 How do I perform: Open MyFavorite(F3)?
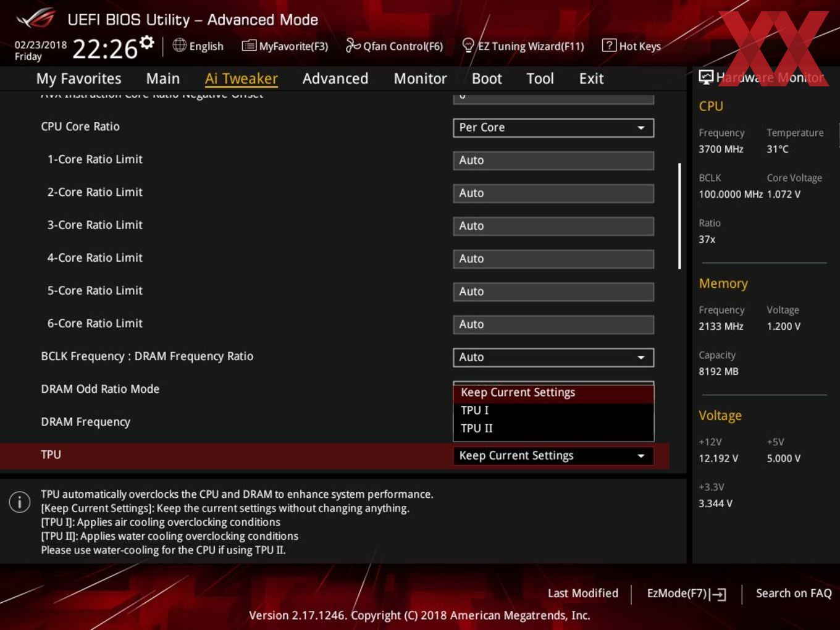click(285, 46)
